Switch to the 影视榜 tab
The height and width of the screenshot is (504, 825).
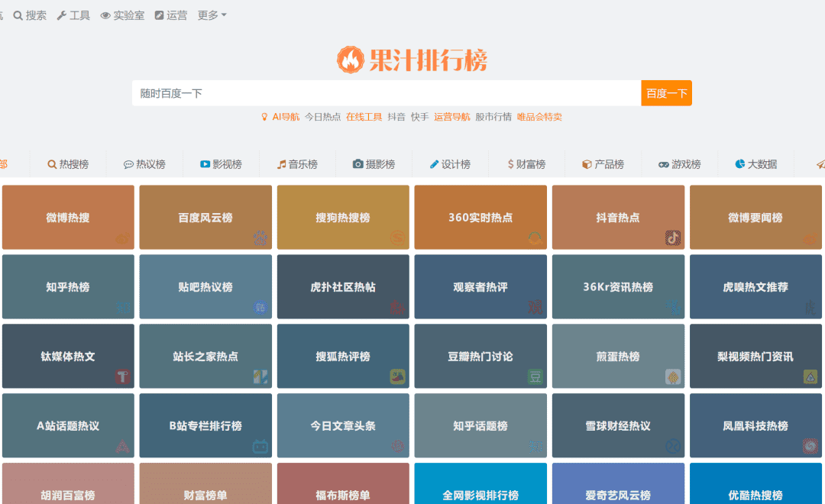pyautogui.click(x=221, y=164)
